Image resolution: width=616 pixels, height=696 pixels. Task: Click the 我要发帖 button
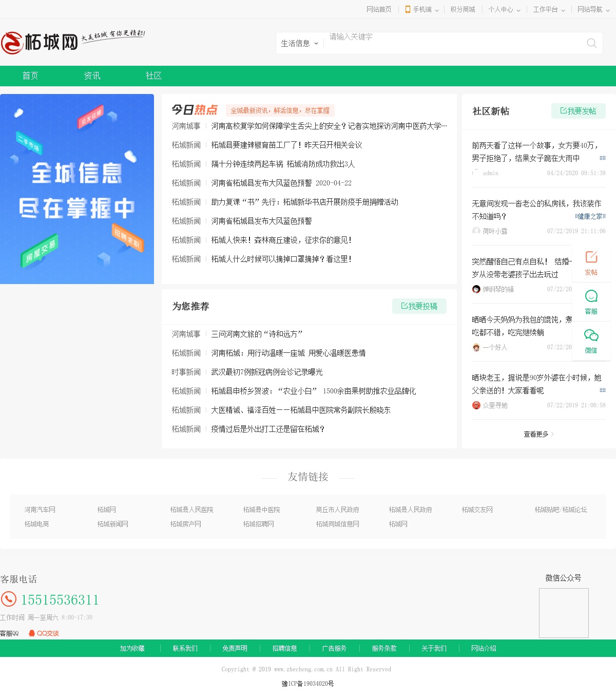pyautogui.click(x=579, y=111)
